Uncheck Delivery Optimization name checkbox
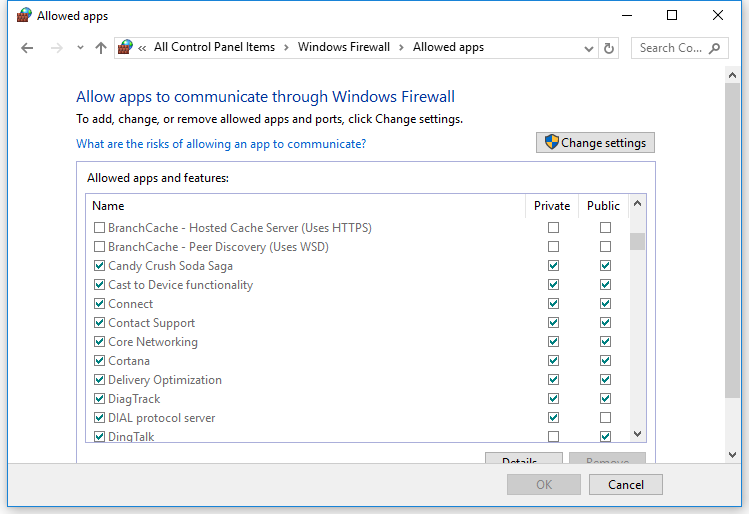 [99, 379]
